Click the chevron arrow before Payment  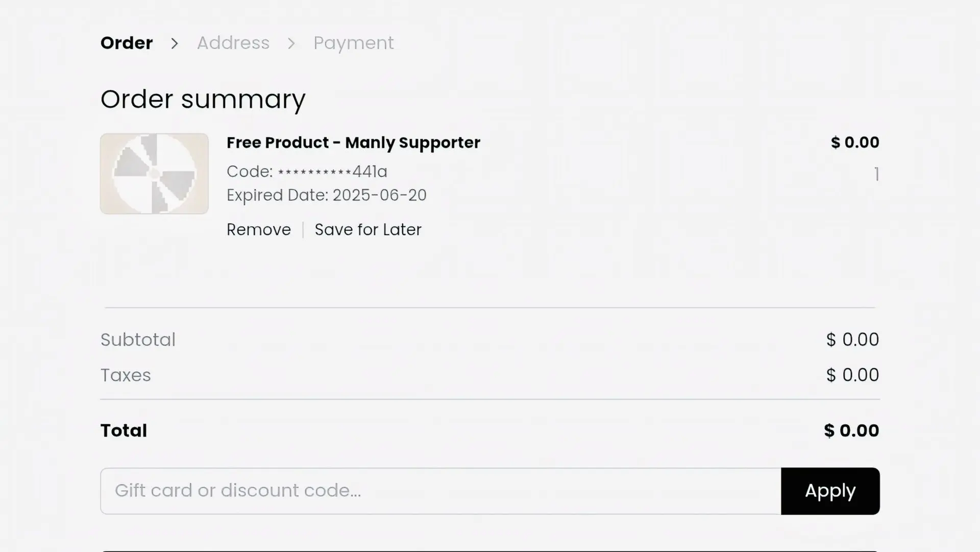(x=291, y=43)
